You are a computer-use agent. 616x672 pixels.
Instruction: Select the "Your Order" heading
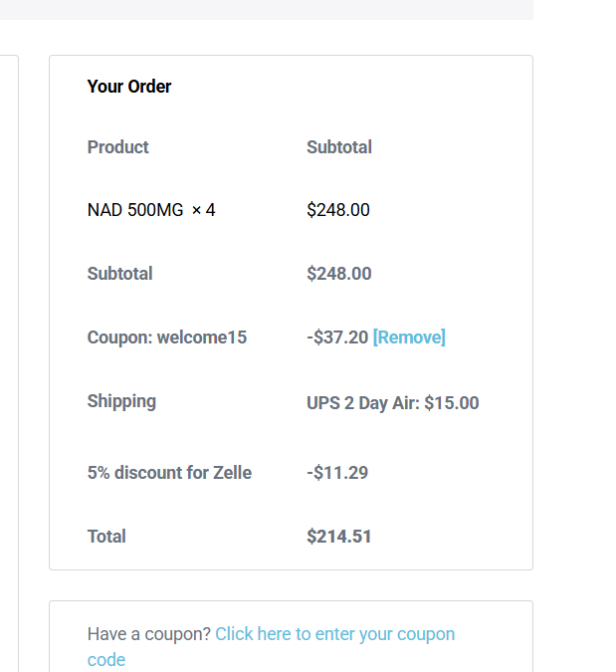[129, 87]
